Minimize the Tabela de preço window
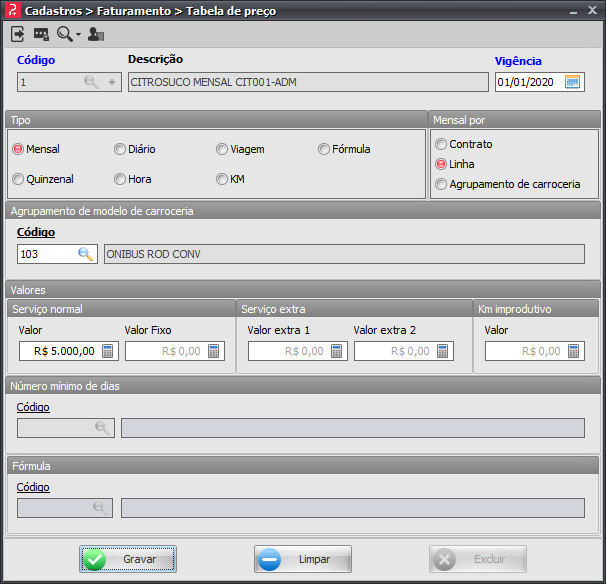Screen dimensions: 606x584 (x=574, y=12)
